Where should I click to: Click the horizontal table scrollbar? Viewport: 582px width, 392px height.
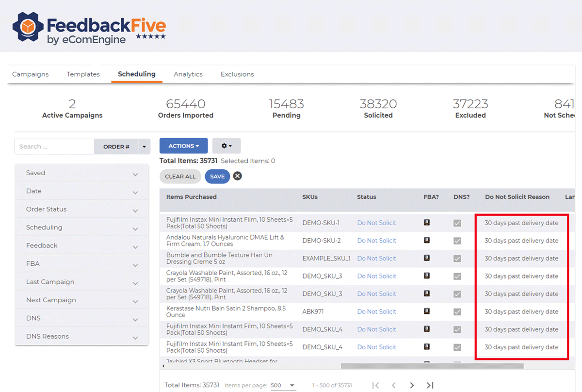pos(432,366)
